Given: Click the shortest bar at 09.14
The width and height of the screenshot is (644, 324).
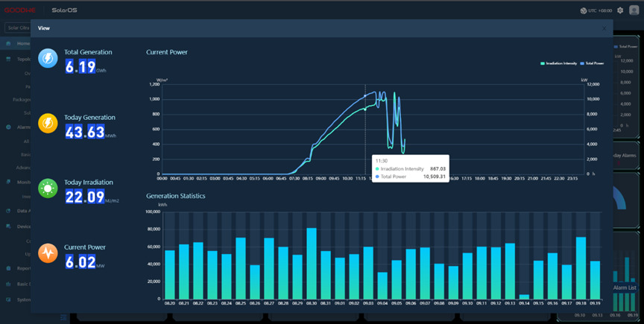Looking at the screenshot, I should pyautogui.click(x=524, y=297).
